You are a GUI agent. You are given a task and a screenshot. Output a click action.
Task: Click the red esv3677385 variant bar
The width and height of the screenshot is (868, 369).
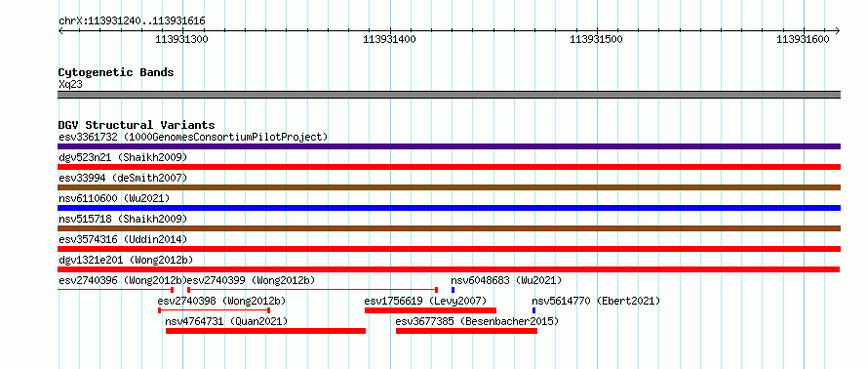466,331
